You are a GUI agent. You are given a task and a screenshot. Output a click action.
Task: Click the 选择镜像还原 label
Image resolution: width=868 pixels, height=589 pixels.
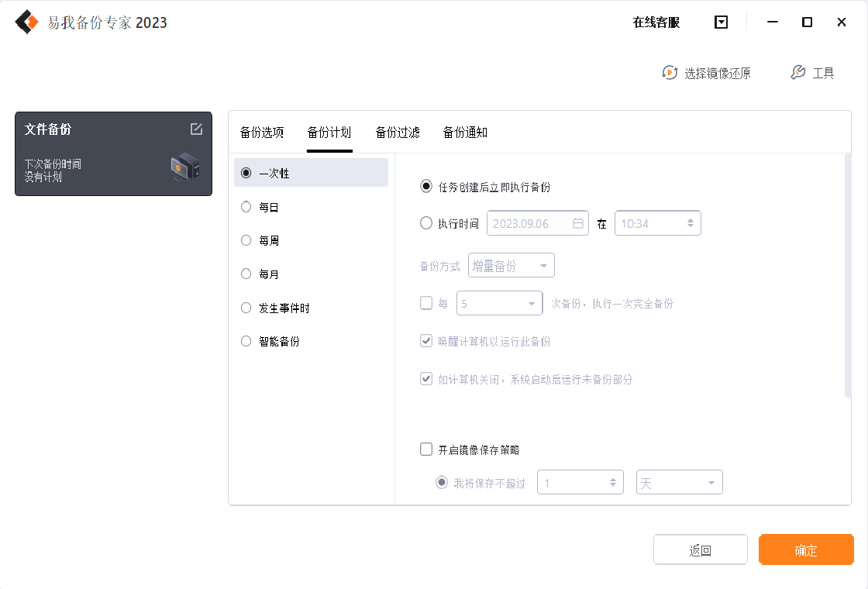click(718, 73)
